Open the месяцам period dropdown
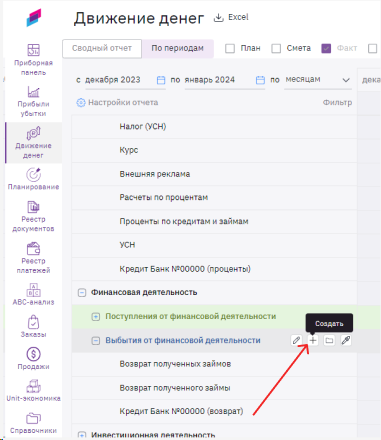 [318, 80]
